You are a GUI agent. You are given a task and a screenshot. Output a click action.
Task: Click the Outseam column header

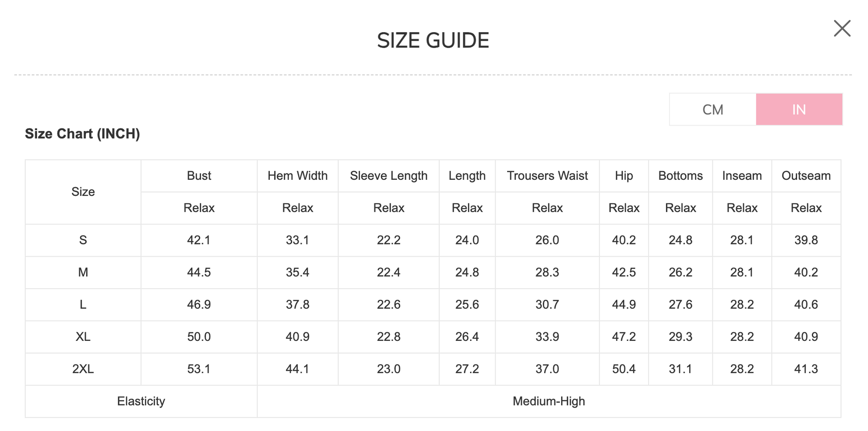[x=806, y=176]
